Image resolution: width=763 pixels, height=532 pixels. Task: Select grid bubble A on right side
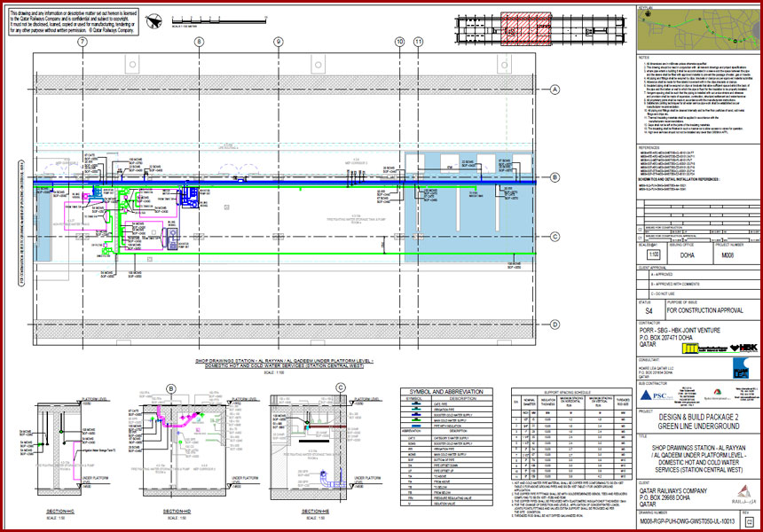pos(555,90)
